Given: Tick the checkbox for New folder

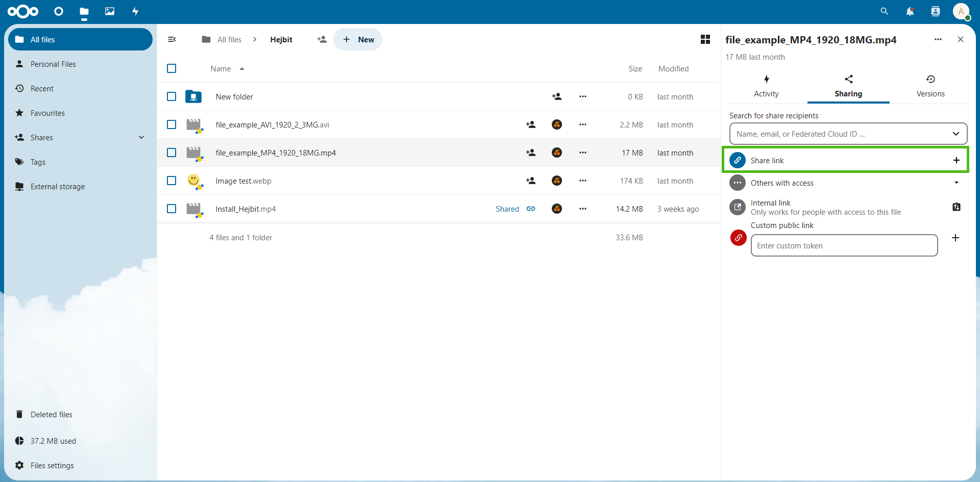Looking at the screenshot, I should 171,96.
